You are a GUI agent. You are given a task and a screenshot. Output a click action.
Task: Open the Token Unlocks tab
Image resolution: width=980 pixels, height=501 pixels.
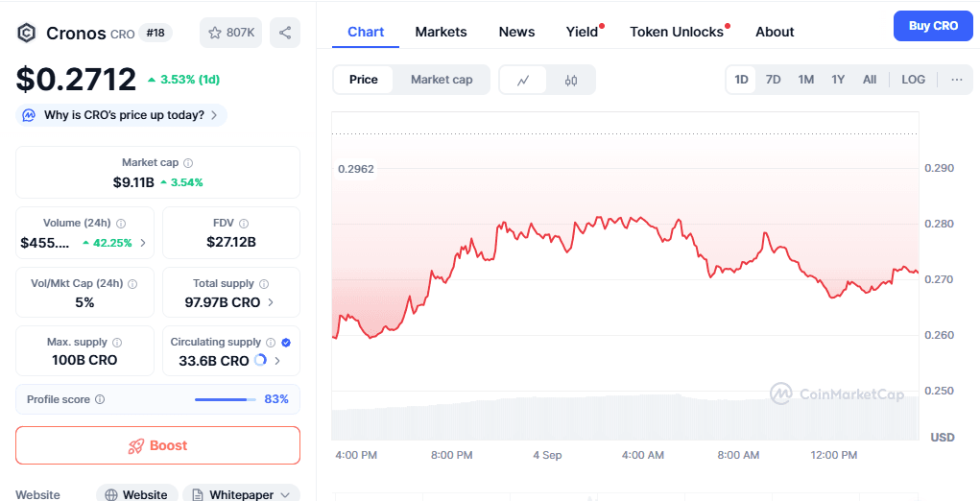pos(677,32)
